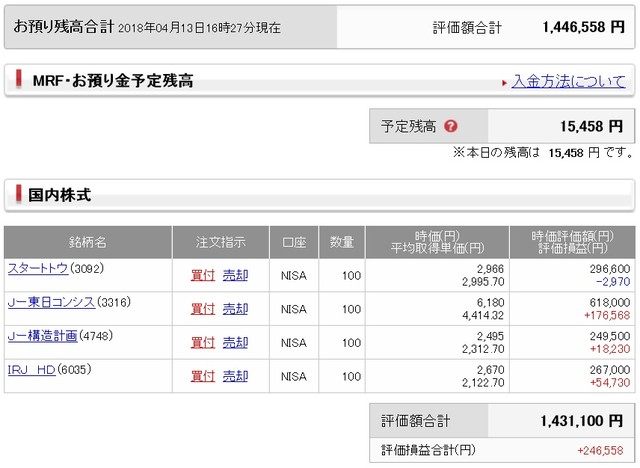
Task: Click 買付 for スタートトゥ (3092)
Action: click(x=203, y=276)
